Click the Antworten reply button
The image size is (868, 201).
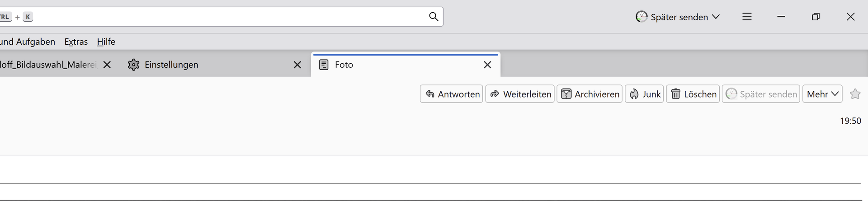pyautogui.click(x=452, y=94)
